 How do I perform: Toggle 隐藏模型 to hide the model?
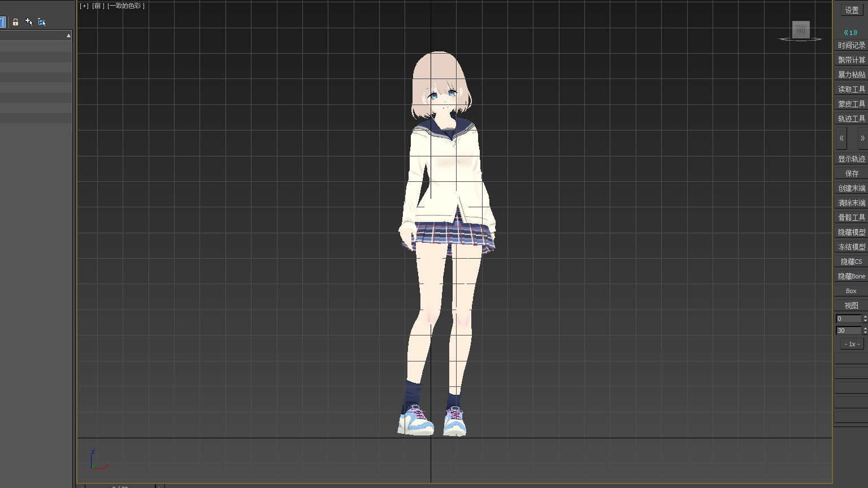click(851, 232)
